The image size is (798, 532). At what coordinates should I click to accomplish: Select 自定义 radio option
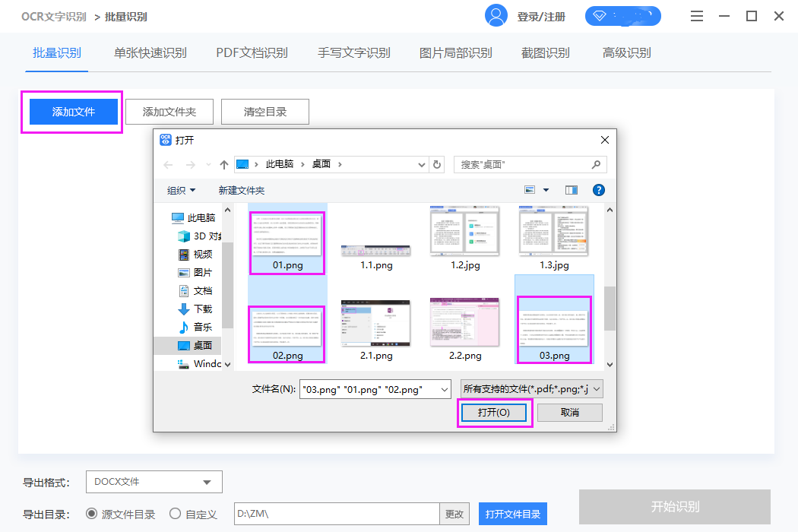tap(175, 514)
